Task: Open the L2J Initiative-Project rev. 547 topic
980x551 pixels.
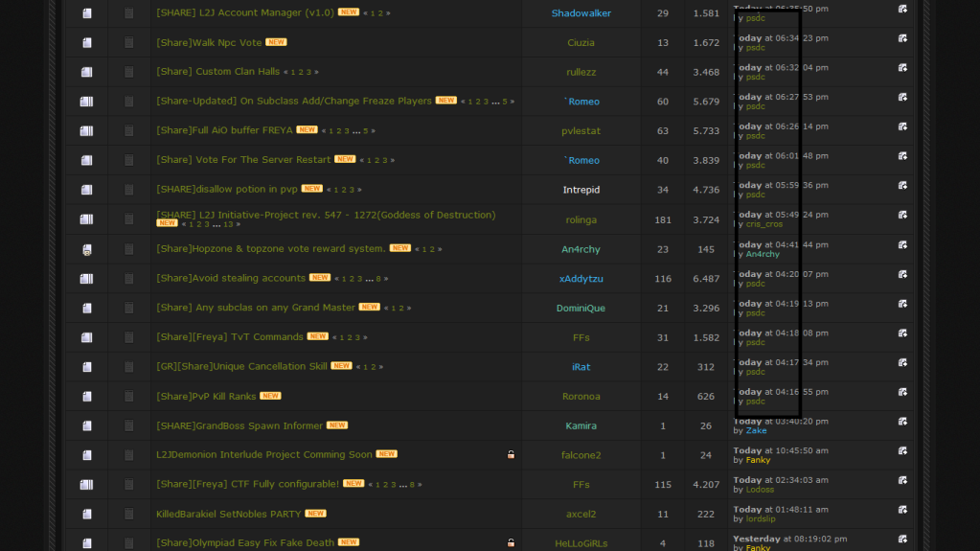Action: point(326,215)
